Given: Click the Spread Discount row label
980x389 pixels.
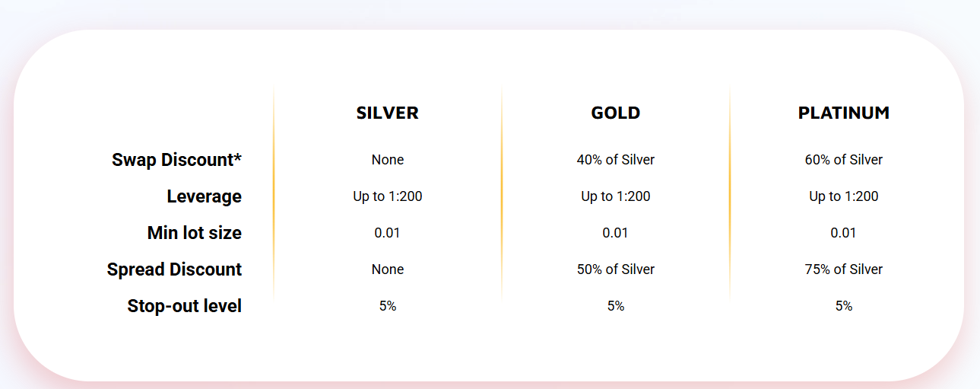Looking at the screenshot, I should click(174, 269).
